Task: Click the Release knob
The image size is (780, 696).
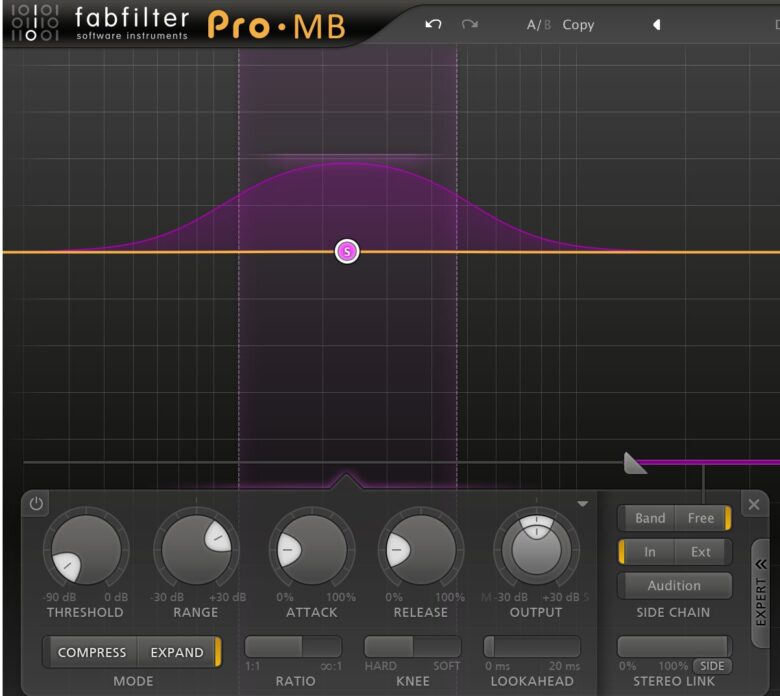Action: tap(421, 549)
